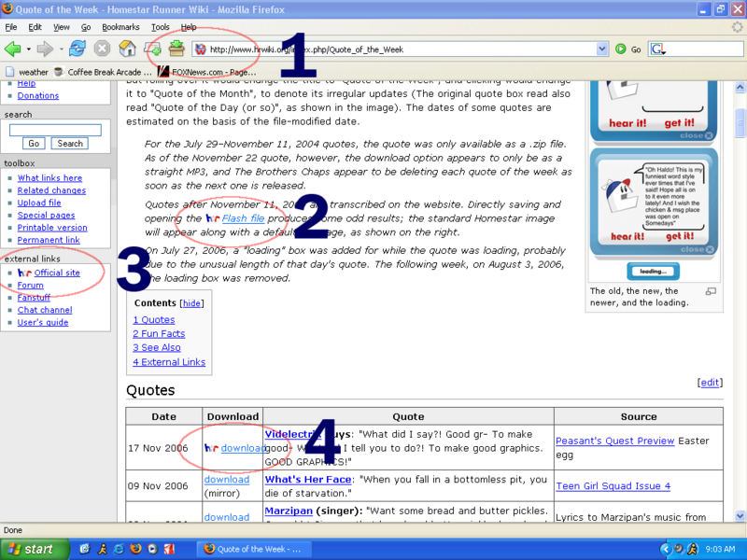This screenshot has height=560, width=747.
Task: Click the wiki sidebar search input
Action: pos(55,130)
